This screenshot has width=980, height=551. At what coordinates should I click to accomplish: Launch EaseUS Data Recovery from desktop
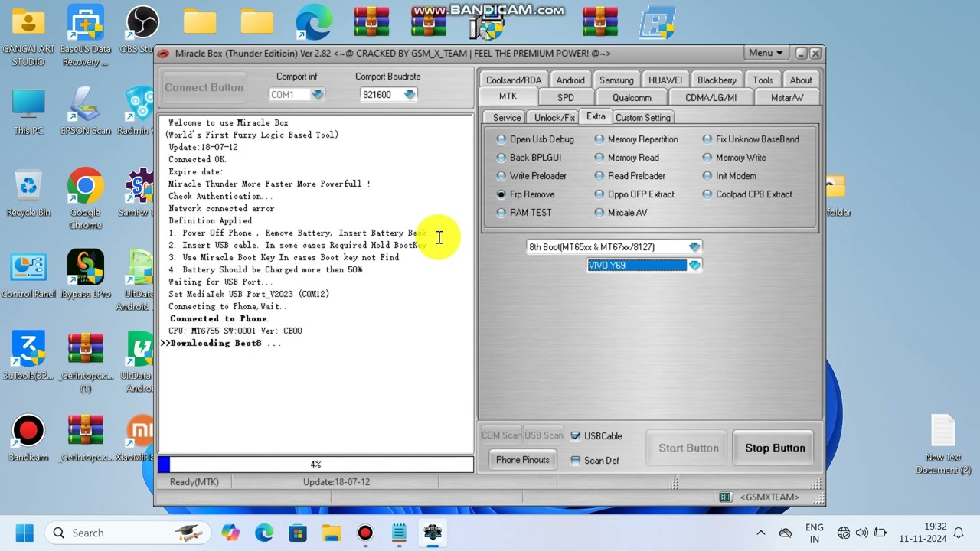85,35
